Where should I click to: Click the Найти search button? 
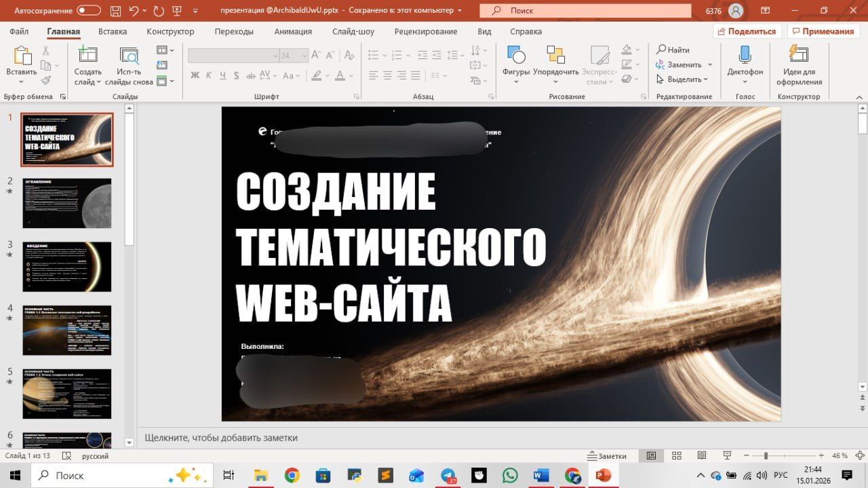click(673, 50)
